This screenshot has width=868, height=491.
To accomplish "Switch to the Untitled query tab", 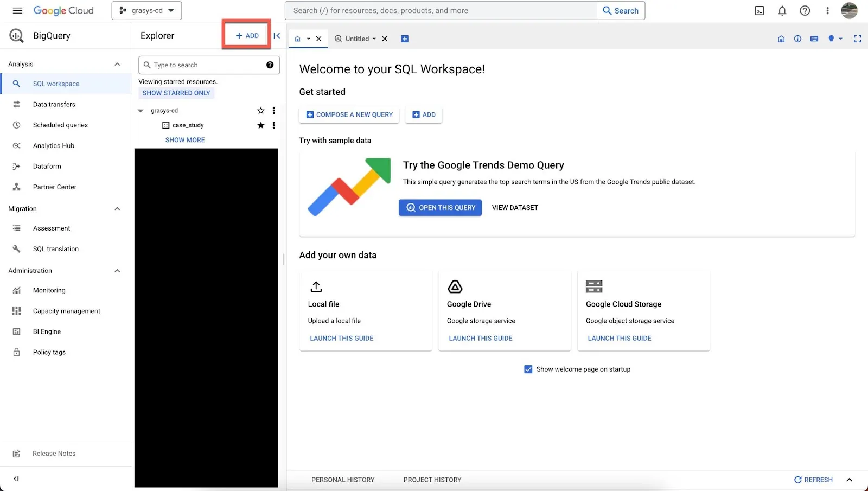I will tap(357, 39).
